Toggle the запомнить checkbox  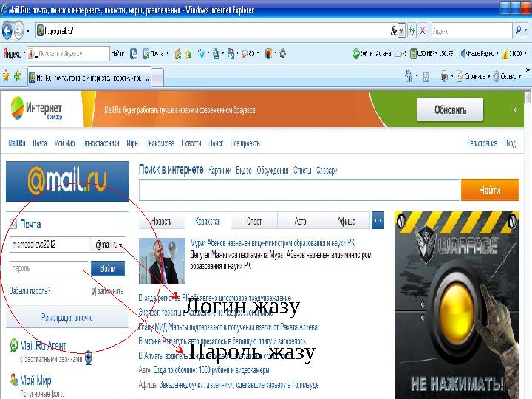94,291
